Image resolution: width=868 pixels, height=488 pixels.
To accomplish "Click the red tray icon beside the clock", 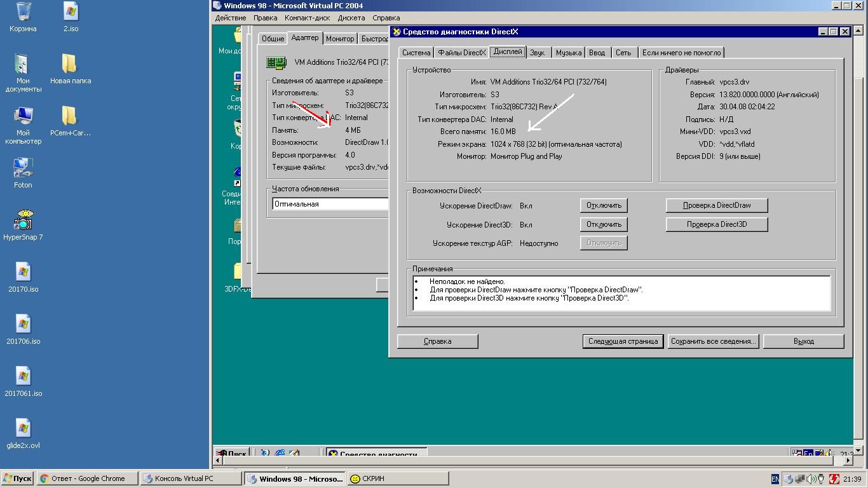I will point(834,479).
